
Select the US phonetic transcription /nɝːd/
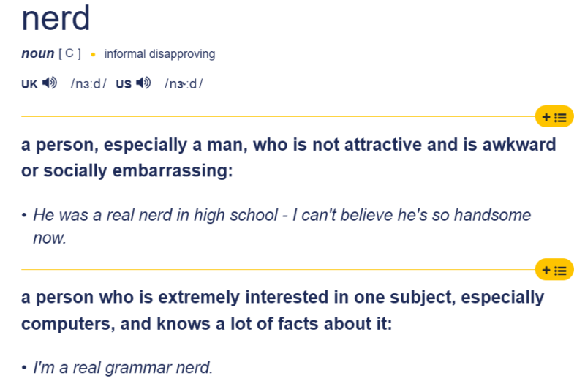pyautogui.click(x=184, y=84)
